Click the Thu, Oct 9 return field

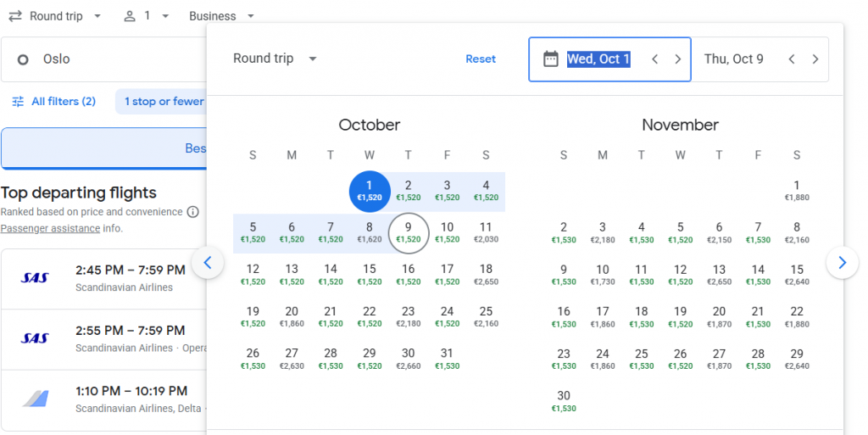pos(760,59)
